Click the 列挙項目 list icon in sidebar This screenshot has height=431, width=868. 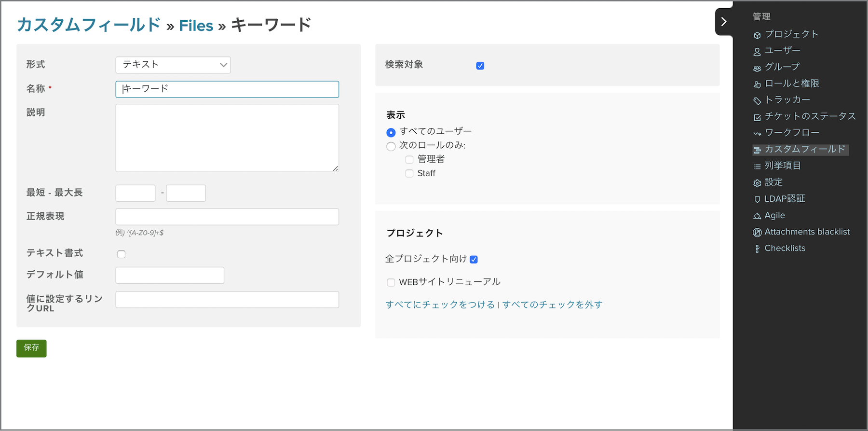757,167
